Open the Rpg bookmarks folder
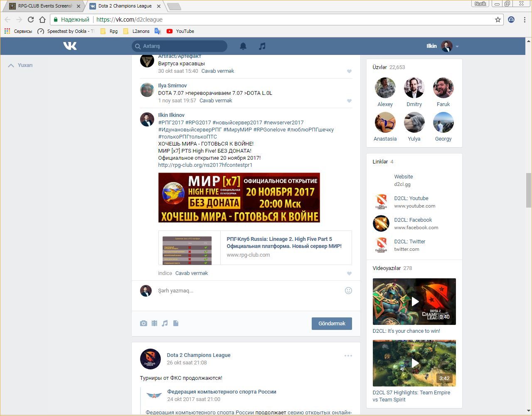The height and width of the screenshot is (416, 532). point(109,31)
